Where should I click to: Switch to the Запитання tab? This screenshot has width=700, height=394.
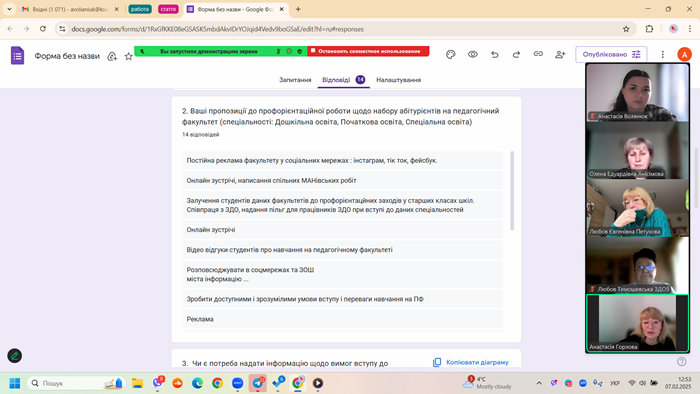click(295, 80)
